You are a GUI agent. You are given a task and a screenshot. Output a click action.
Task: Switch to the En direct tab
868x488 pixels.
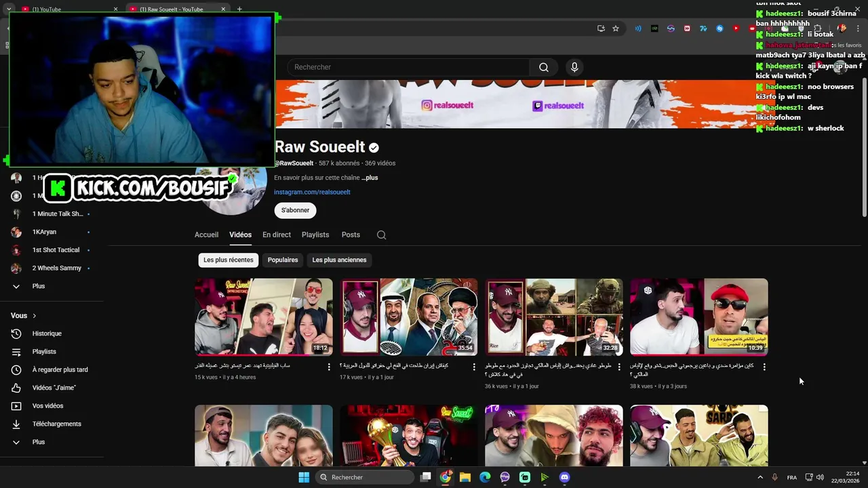point(277,235)
